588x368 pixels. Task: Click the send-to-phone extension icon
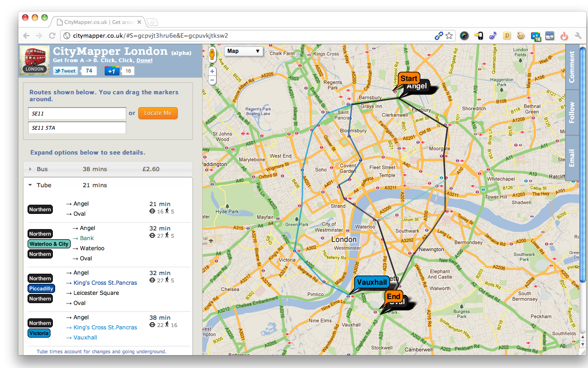coord(479,35)
